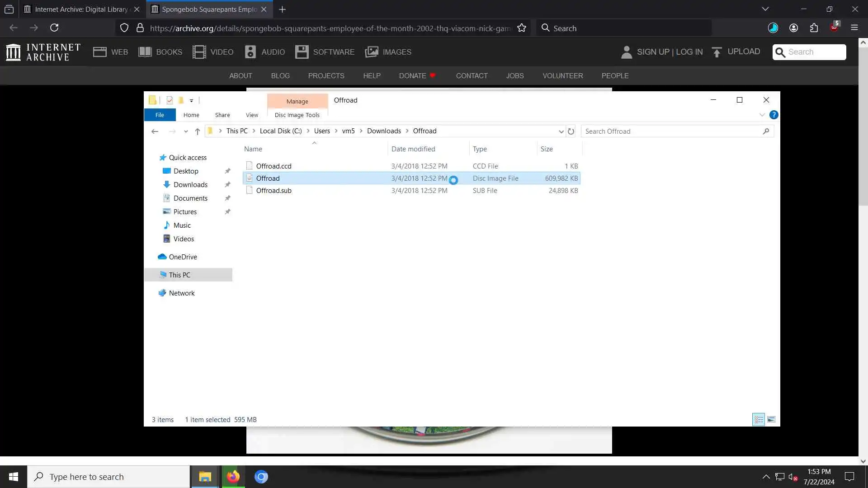Click the Properties quick access toolbar icon
The image size is (868, 488).
click(x=170, y=100)
